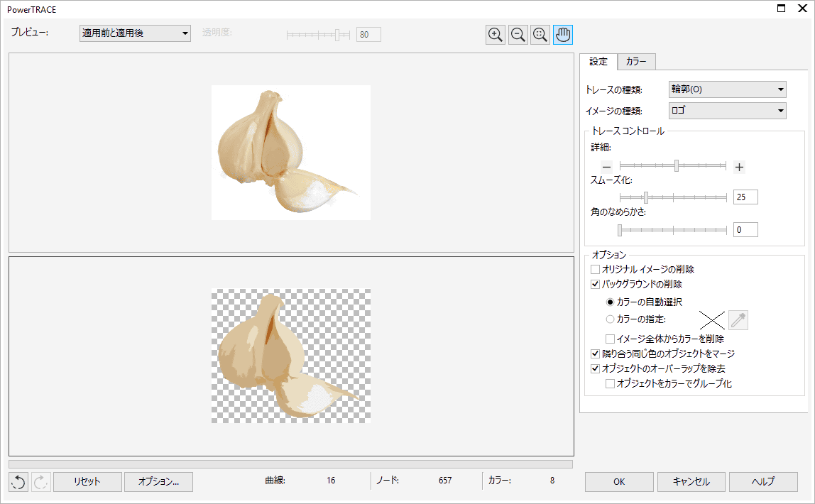Viewport: 815px width, 504px height.
Task: Click the color count value 8
Action: pos(552,481)
